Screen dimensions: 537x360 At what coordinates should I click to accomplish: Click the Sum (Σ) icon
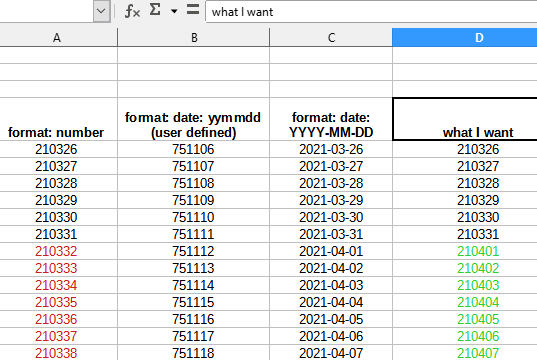pos(155,10)
